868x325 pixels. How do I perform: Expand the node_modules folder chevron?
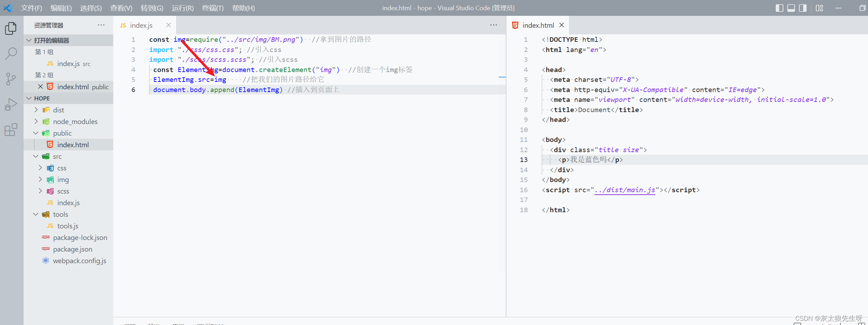[x=36, y=121]
